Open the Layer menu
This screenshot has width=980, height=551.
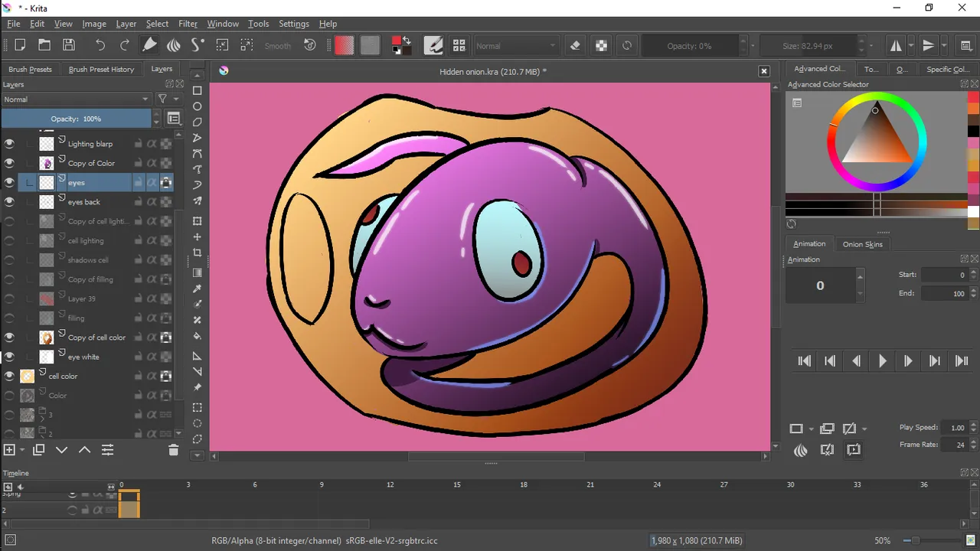[126, 24]
